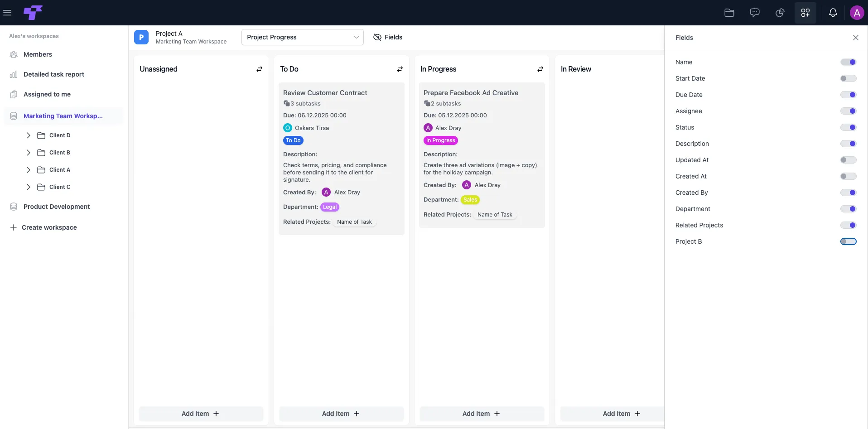Open the apps grid icon
868x429 pixels.
[x=805, y=13]
